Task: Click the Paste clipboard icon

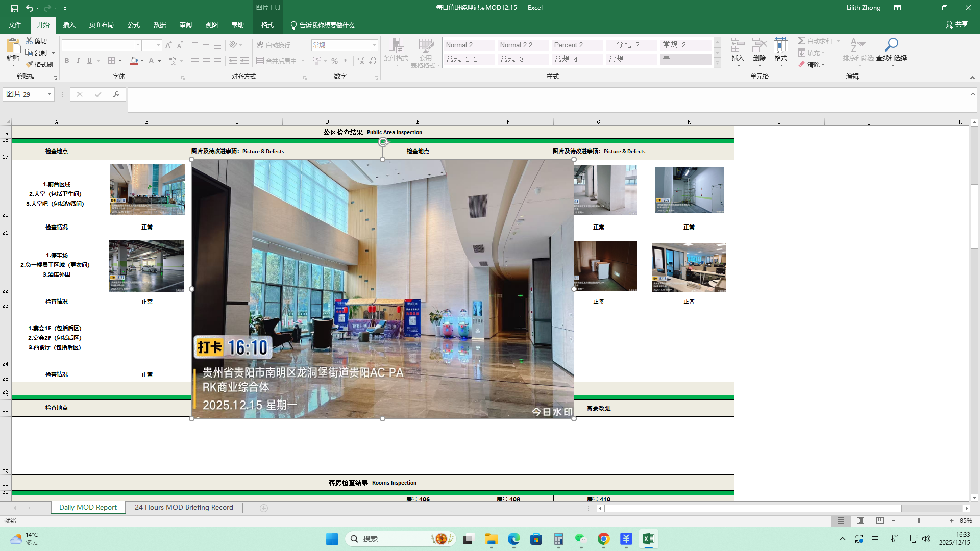Action: tap(13, 46)
